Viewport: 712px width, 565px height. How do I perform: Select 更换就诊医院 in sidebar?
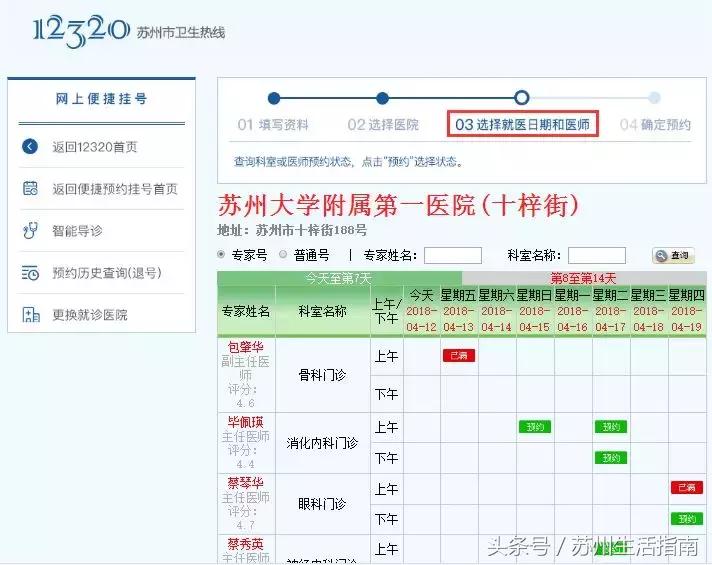click(x=90, y=315)
